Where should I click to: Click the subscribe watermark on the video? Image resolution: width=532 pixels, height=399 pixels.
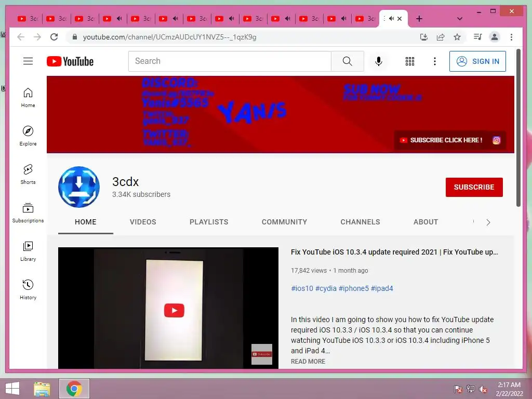click(x=262, y=354)
